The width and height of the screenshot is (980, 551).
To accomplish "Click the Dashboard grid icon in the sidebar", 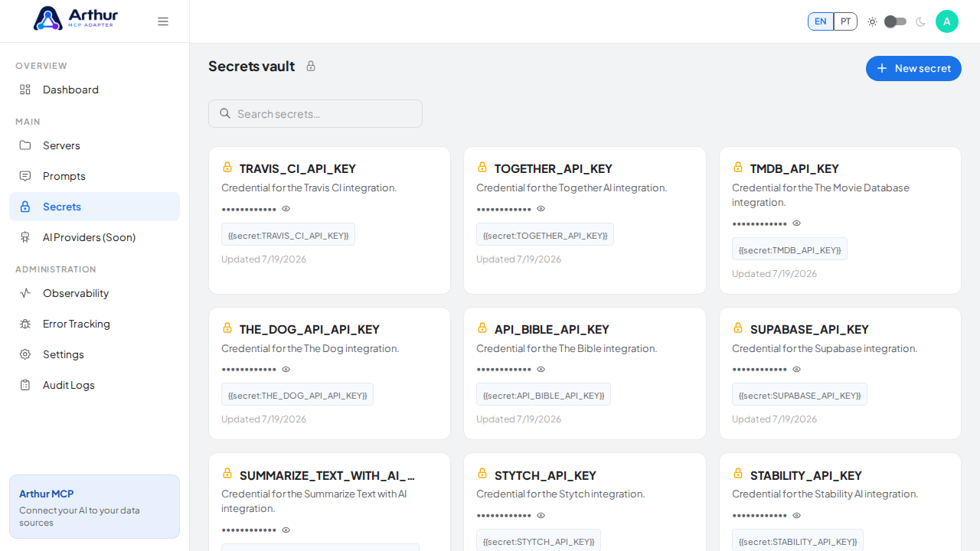I will pyautogui.click(x=25, y=90).
